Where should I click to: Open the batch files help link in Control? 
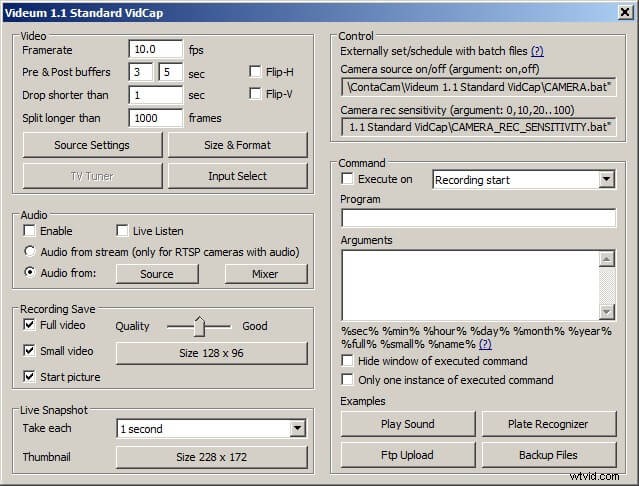pyautogui.click(x=537, y=51)
